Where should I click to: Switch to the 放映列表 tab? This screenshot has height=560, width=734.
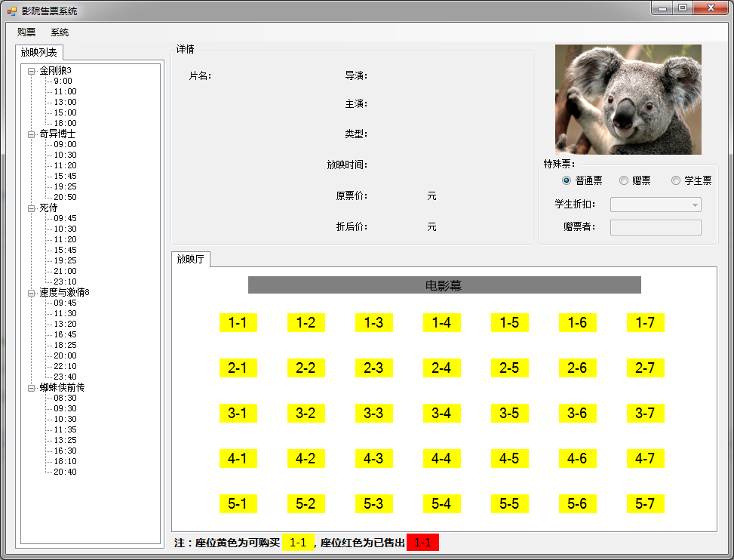pos(39,52)
